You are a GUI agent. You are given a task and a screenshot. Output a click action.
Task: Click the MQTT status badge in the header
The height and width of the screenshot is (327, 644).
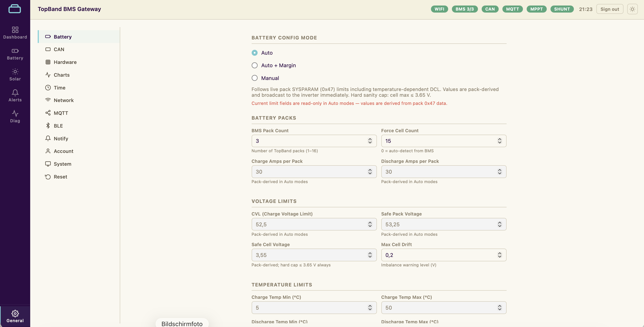[513, 9]
